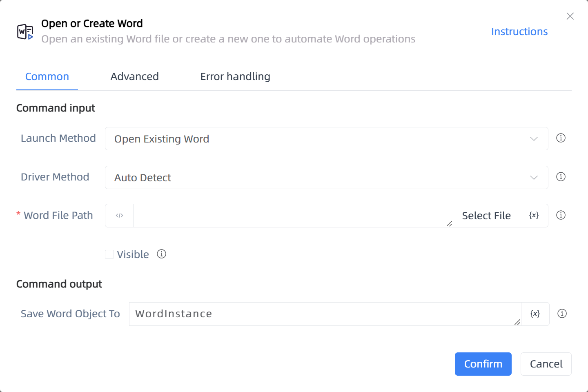Image resolution: width=588 pixels, height=392 pixels.
Task: Close the Open or Create Word dialog
Action: (570, 16)
